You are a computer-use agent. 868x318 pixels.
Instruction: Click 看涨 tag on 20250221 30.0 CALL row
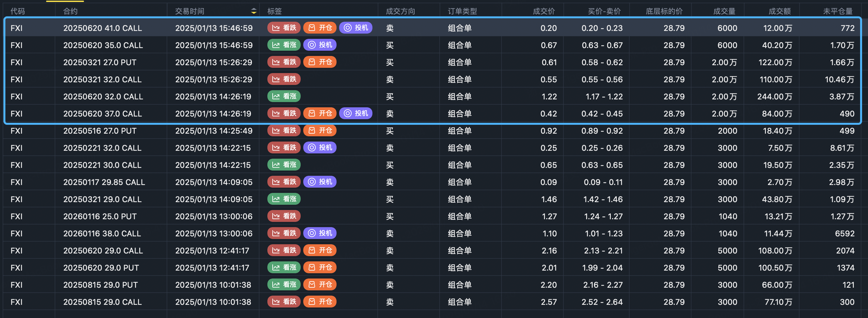284,165
